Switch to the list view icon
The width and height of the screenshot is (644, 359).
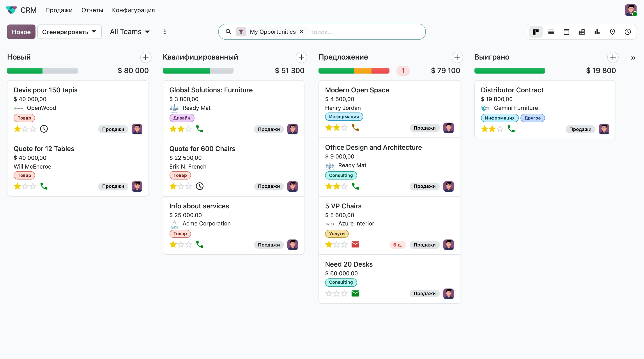(x=551, y=32)
